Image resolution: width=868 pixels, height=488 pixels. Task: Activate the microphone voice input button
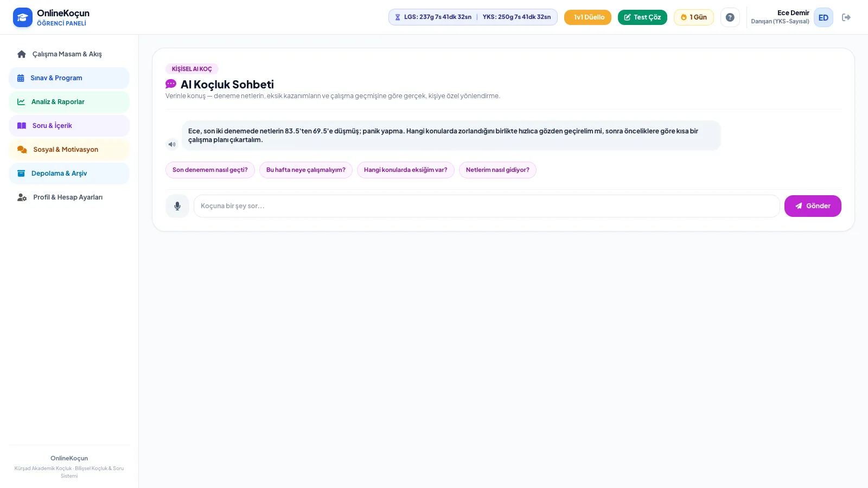[177, 206]
